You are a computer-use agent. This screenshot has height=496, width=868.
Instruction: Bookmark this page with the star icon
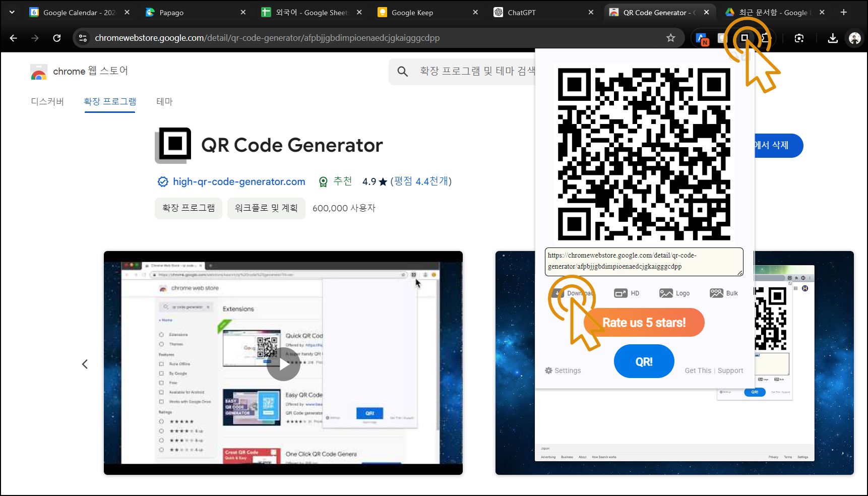670,38
